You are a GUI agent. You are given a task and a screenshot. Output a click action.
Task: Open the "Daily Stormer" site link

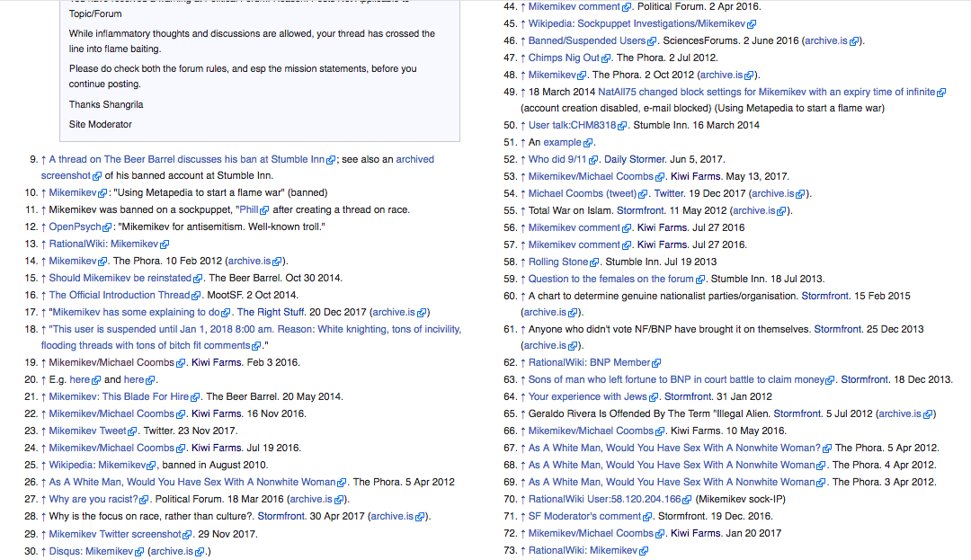click(x=635, y=160)
